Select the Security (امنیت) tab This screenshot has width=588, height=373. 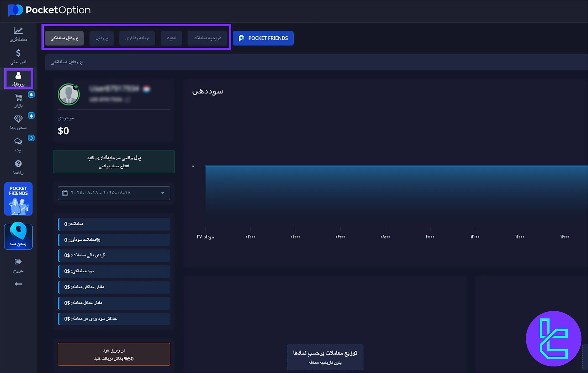tap(171, 38)
